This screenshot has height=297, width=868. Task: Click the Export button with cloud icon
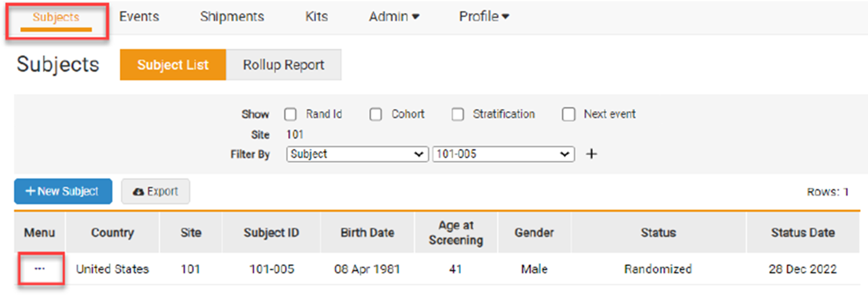pyautogui.click(x=155, y=191)
